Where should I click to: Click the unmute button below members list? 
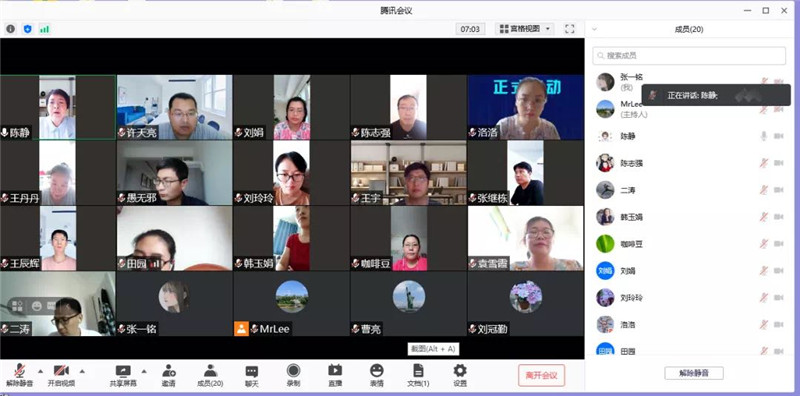pyautogui.click(x=694, y=373)
